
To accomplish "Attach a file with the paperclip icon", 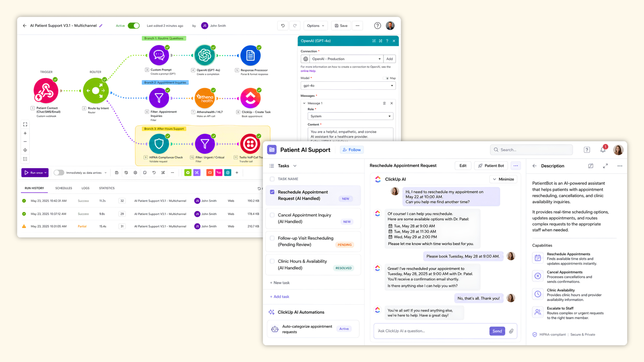I will [511, 331].
